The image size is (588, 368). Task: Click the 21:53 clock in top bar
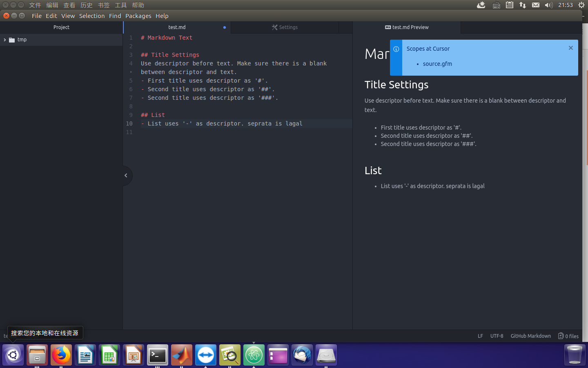pyautogui.click(x=566, y=5)
